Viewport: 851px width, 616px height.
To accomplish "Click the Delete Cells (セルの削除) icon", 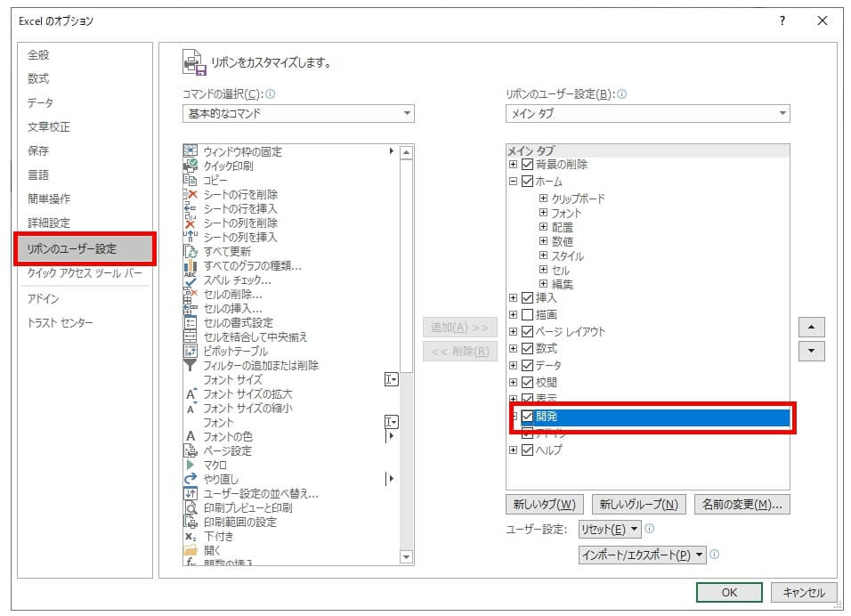I will click(x=190, y=294).
